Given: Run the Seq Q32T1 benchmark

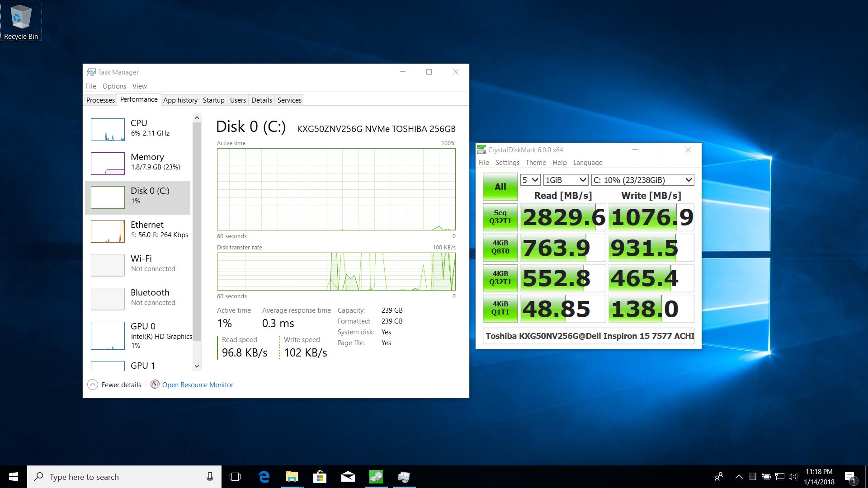Looking at the screenshot, I should (500, 217).
